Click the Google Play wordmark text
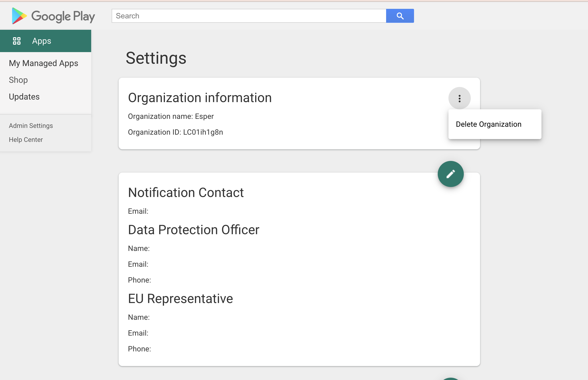Viewport: 588px width, 380px height. click(x=63, y=16)
